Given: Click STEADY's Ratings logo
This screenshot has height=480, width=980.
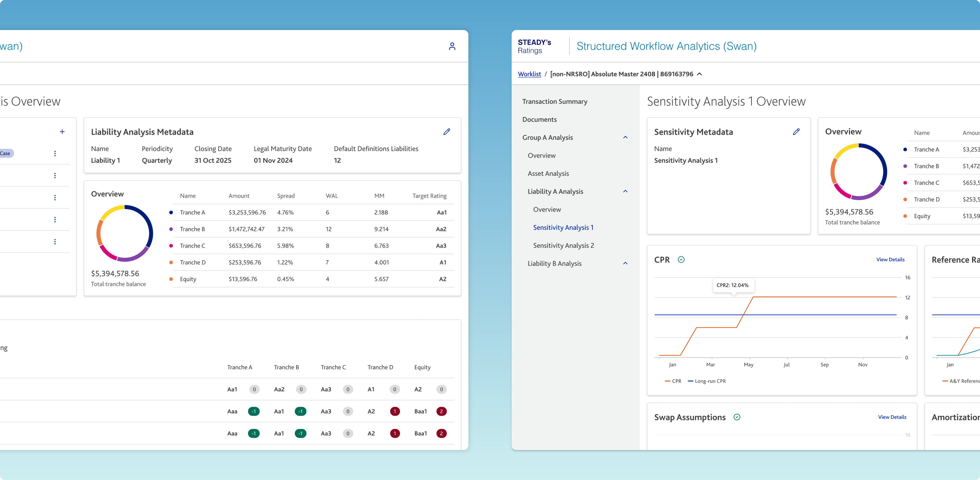Looking at the screenshot, I should (x=534, y=46).
